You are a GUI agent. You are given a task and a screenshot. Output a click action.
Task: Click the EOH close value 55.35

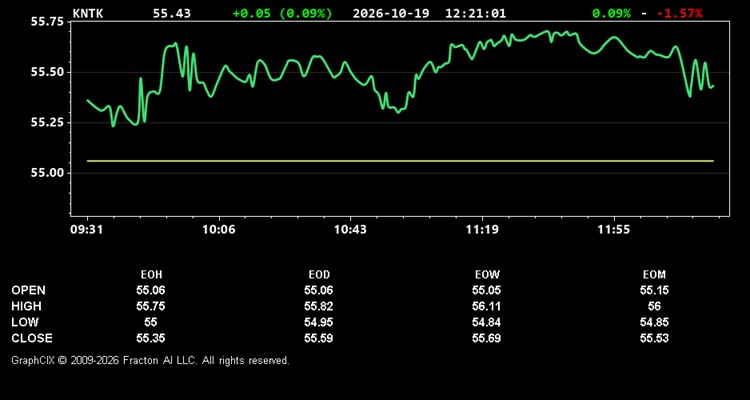[151, 338]
